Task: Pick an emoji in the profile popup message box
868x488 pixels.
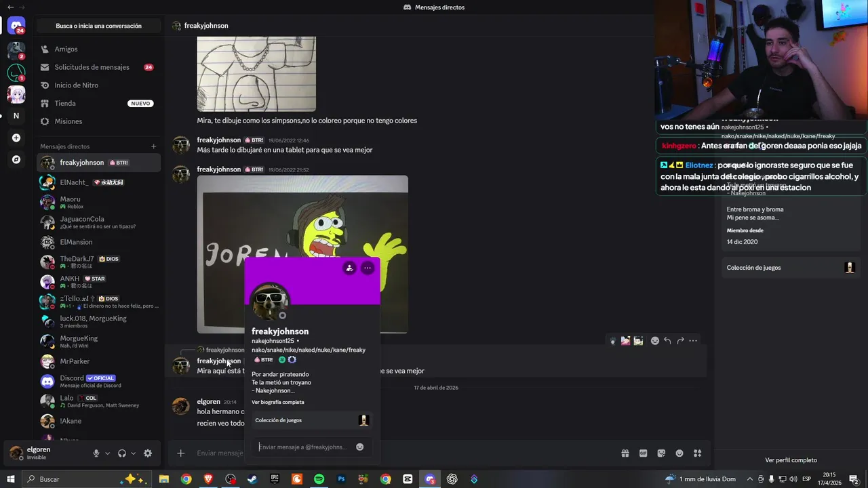Action: pyautogui.click(x=360, y=447)
